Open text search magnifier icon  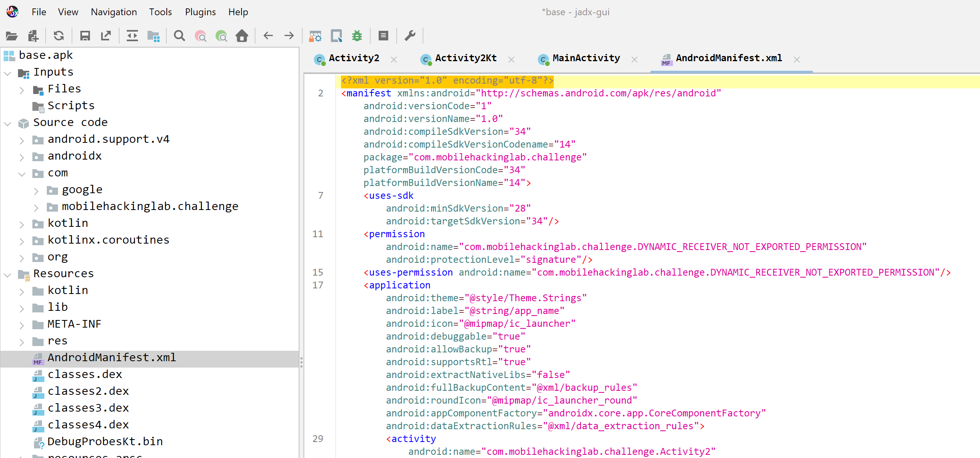point(180,36)
